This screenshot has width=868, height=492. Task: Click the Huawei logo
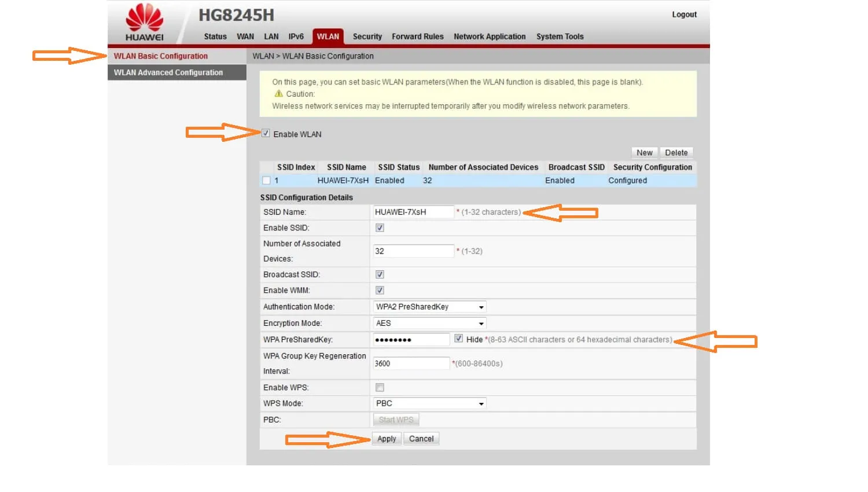[x=145, y=23]
